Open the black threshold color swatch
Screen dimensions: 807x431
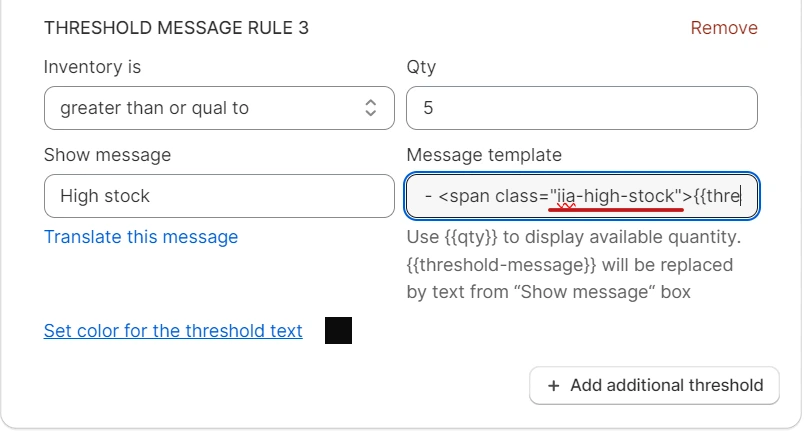(338, 331)
